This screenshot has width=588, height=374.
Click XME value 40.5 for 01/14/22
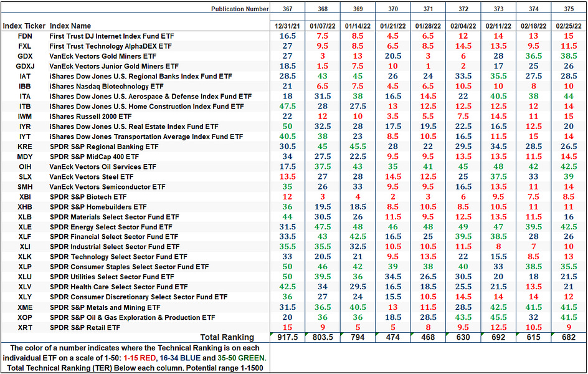[358, 307]
